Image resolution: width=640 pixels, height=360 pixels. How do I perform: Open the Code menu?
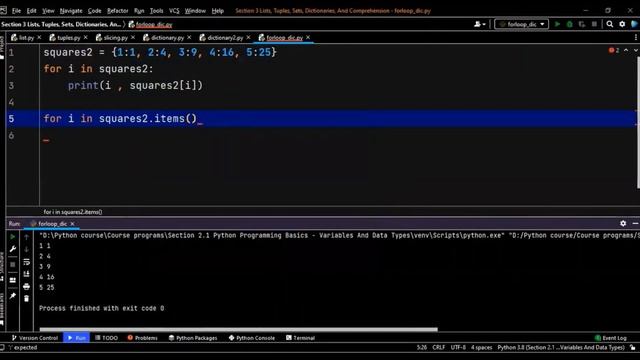pyautogui.click(x=94, y=11)
